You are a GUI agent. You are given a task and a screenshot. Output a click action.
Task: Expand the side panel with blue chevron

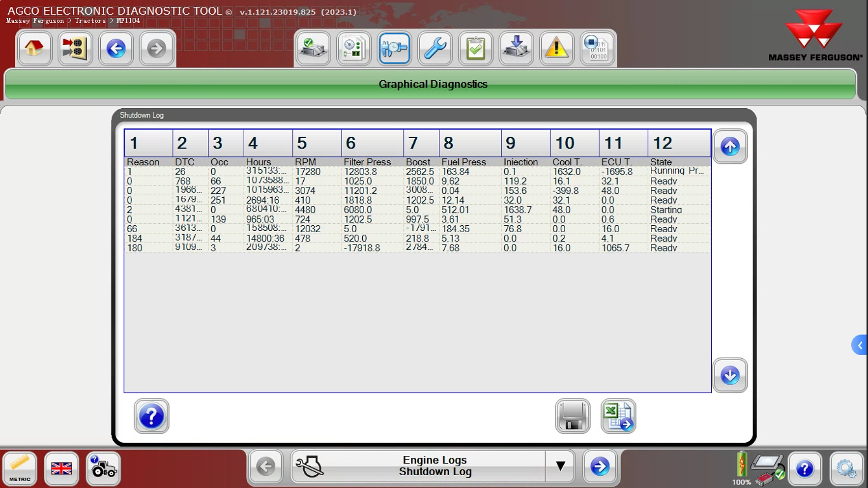coord(860,345)
